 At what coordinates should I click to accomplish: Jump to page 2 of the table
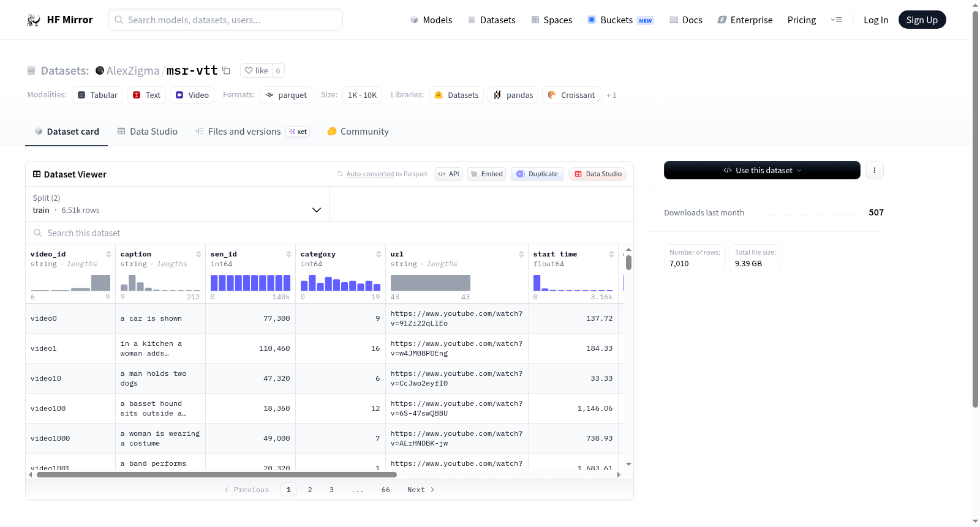pos(310,490)
